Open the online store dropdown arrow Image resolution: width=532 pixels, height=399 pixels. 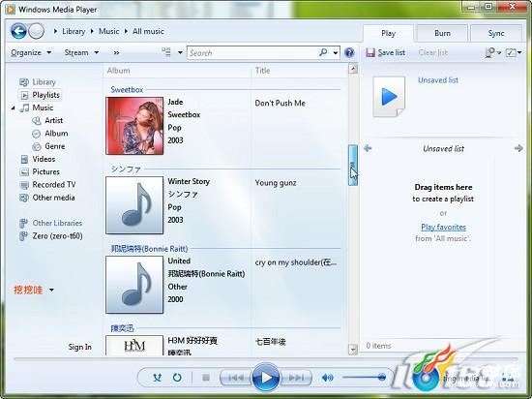tap(51, 290)
